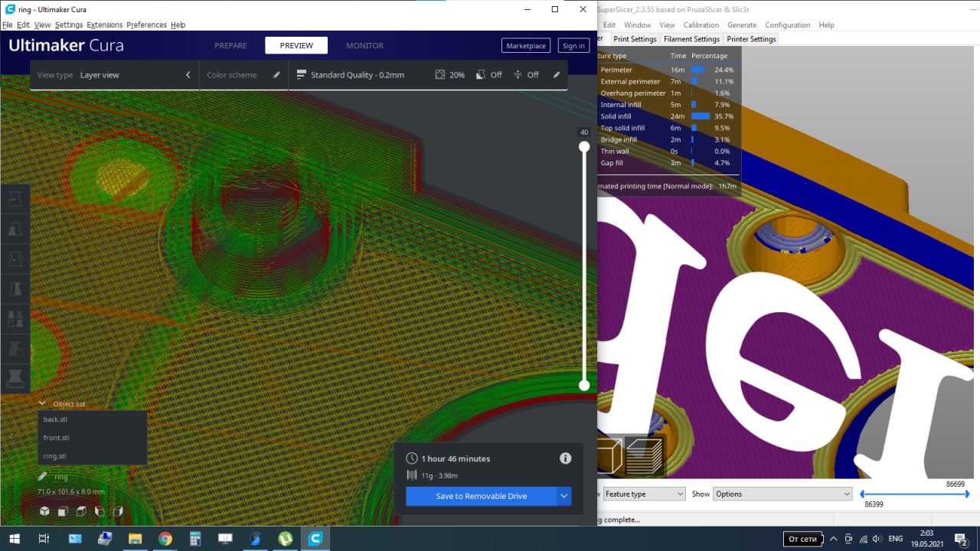The height and width of the screenshot is (551, 980).
Task: Select ring.stl in object list
Action: 92,456
